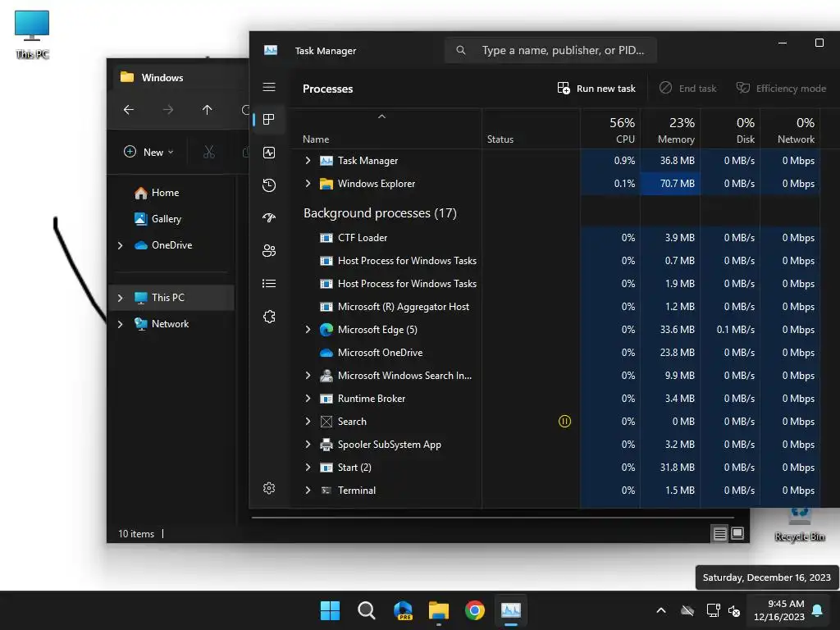The height and width of the screenshot is (630, 840).
Task: Expand OneDrive in File Explorer navigation pane
Action: [121, 245]
